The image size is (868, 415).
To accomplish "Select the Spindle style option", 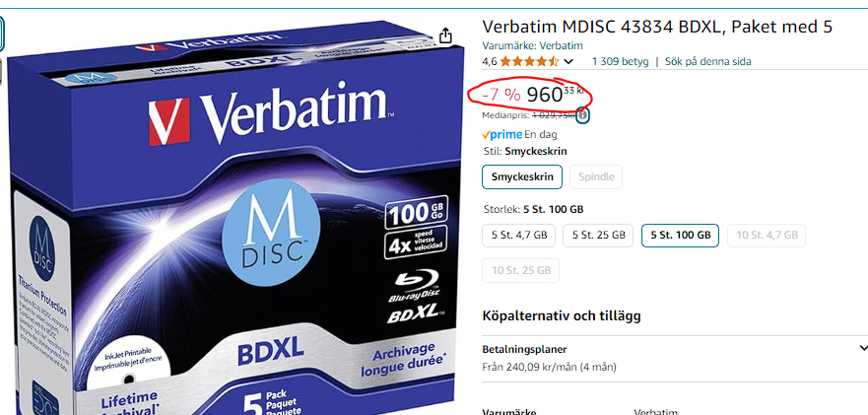I will click(x=596, y=176).
